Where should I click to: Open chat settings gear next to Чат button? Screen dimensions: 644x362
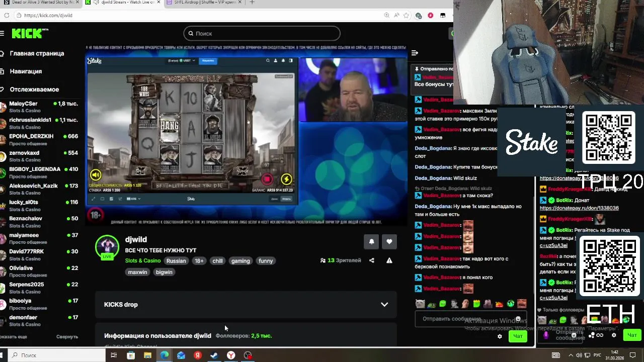tap(500, 336)
